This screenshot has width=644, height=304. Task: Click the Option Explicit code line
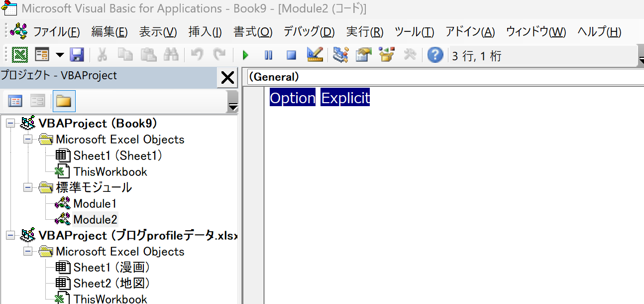(x=320, y=98)
